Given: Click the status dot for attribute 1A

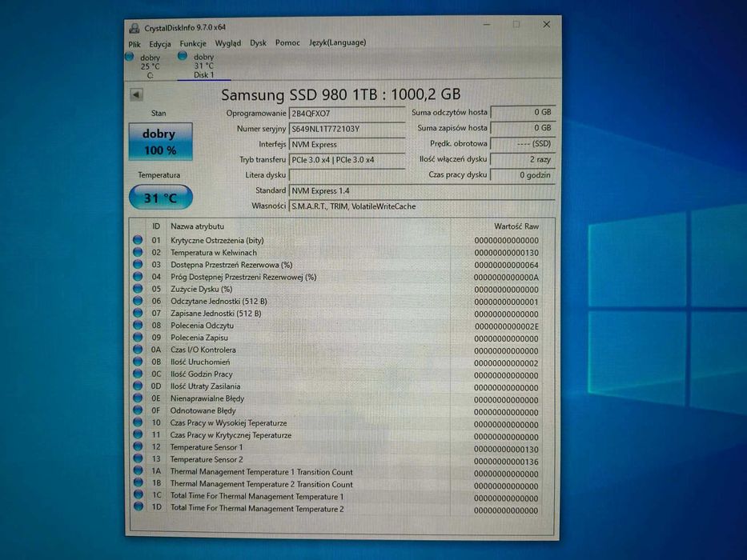Looking at the screenshot, I should pyautogui.click(x=138, y=470).
